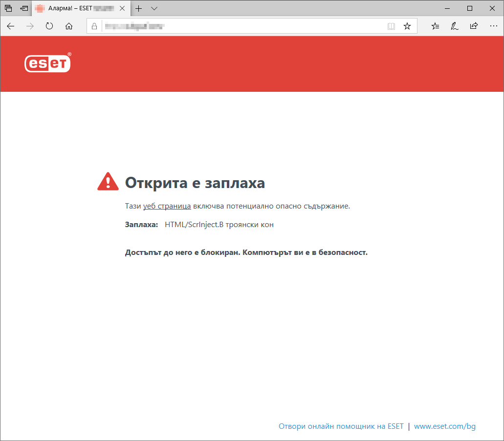
Task: Open the More actions menu
Action: point(493,26)
